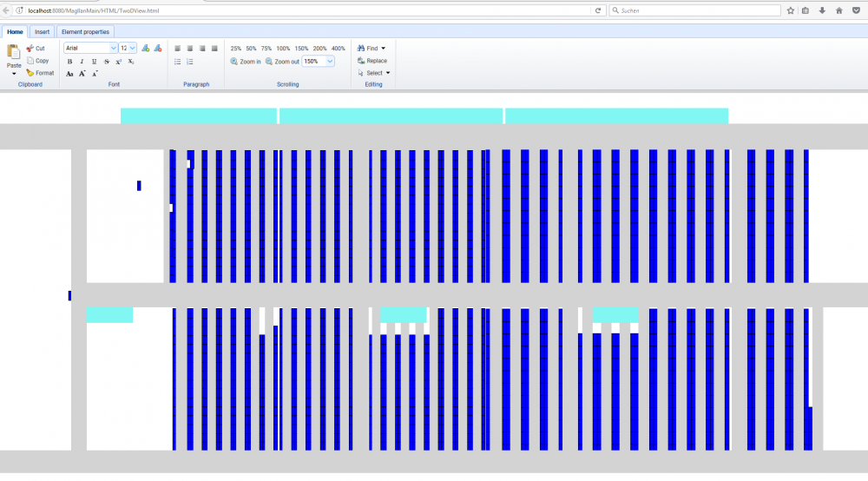The image size is (868, 481).
Task: Click the Zoom out magnifier
Action: point(269,62)
